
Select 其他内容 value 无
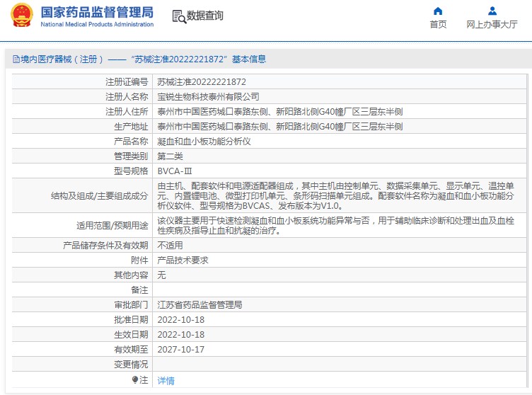click(x=161, y=275)
